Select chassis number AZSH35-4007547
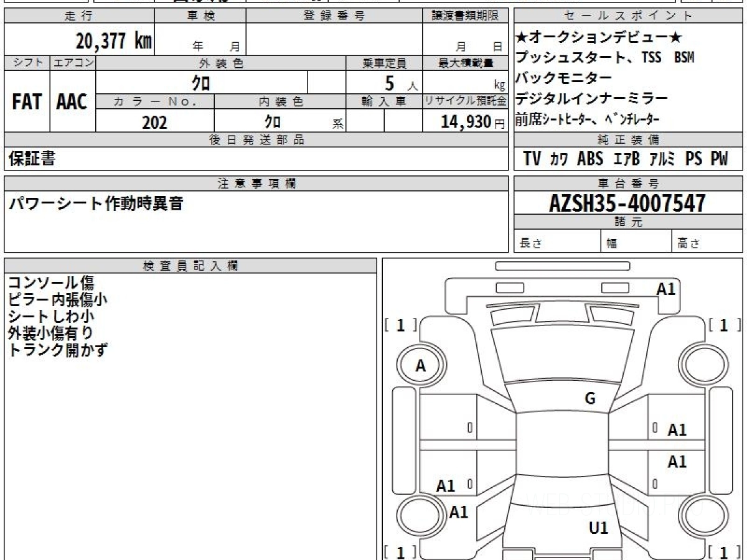 628,203
